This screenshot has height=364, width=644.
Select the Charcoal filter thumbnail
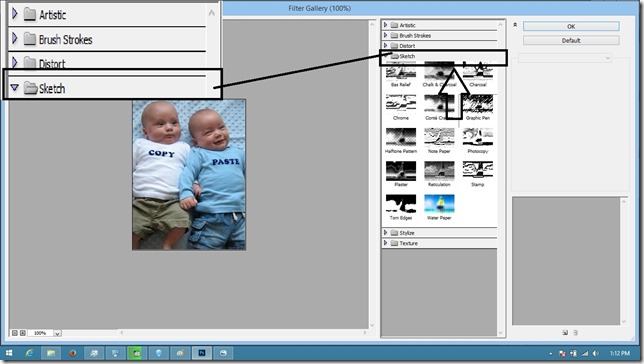(x=478, y=74)
